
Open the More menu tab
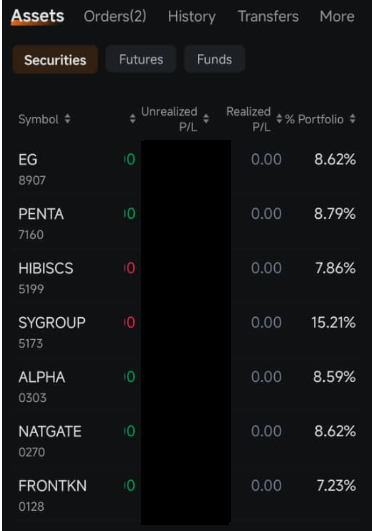coord(337,16)
